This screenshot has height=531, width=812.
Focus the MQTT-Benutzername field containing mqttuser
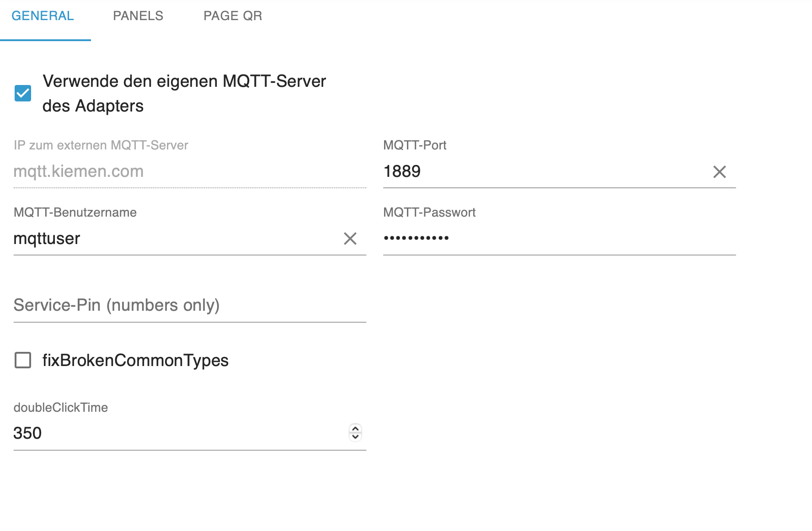point(174,239)
